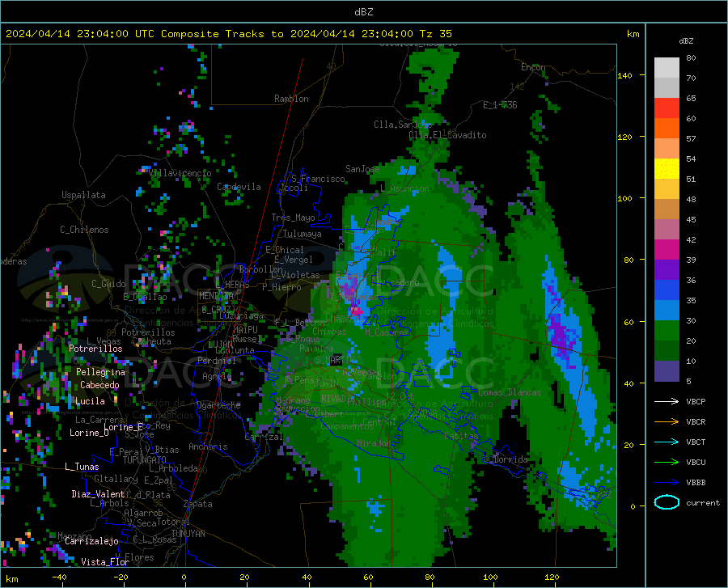Click the Uspallata map label
The width and height of the screenshot is (728, 588).
pos(83,195)
